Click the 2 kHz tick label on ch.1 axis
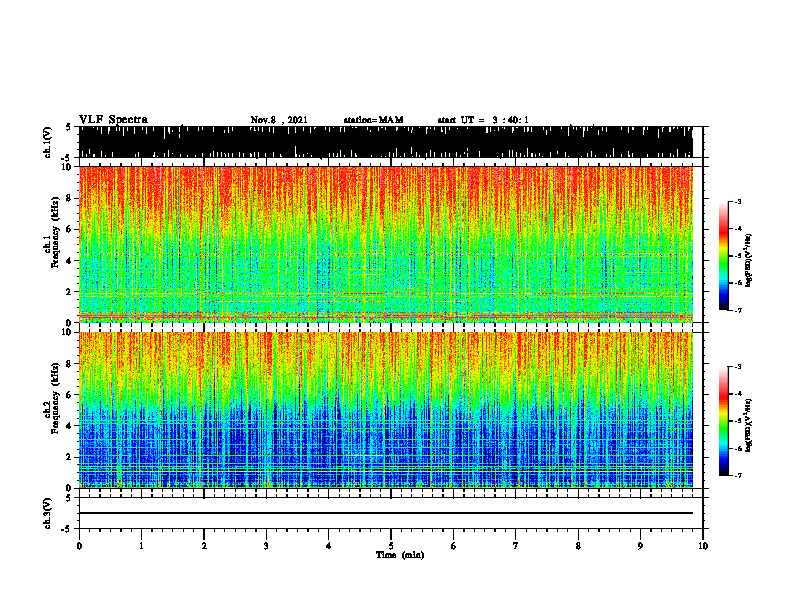 point(70,291)
